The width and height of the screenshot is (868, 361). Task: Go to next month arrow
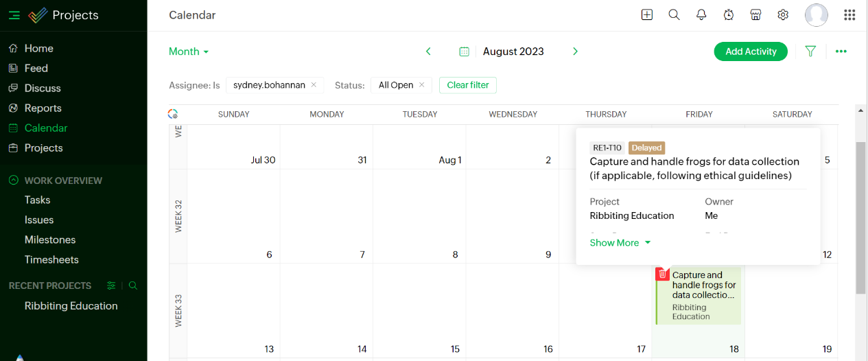(576, 51)
